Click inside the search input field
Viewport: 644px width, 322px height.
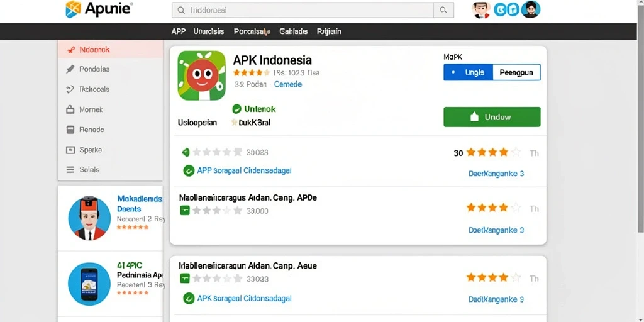pyautogui.click(x=303, y=10)
